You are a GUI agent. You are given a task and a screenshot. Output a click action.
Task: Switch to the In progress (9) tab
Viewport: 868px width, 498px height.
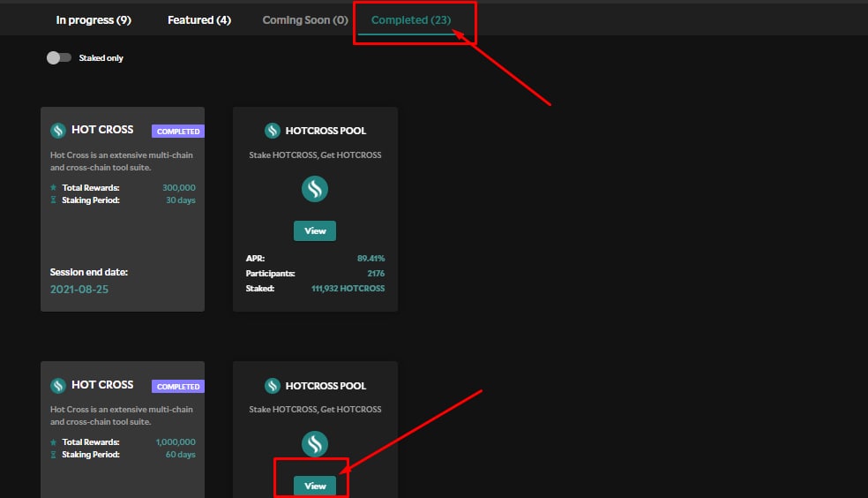94,20
